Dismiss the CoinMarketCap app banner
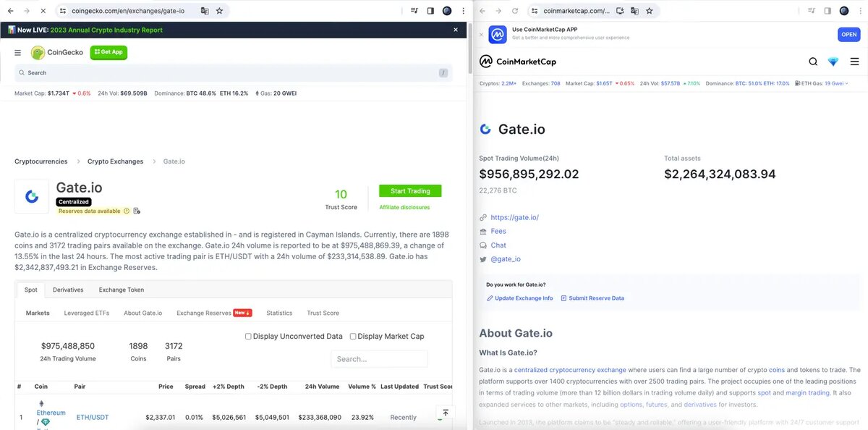Image resolution: width=868 pixels, height=430 pixels. (x=482, y=34)
